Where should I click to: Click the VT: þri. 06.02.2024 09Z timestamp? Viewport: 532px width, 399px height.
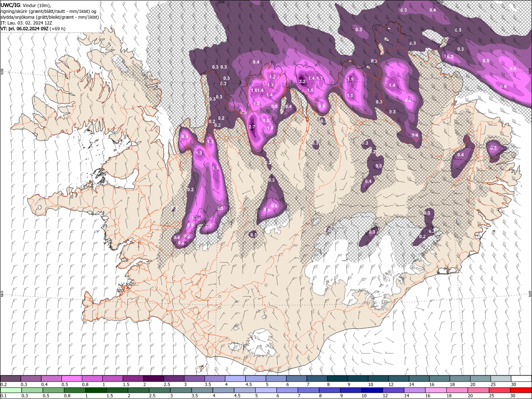pos(24,29)
